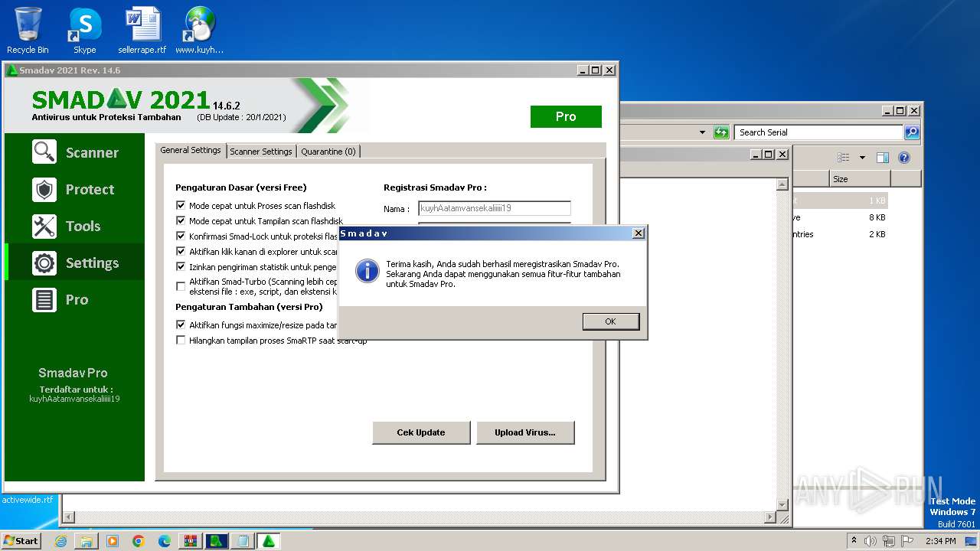Select the 1 KB file row

tap(840, 201)
